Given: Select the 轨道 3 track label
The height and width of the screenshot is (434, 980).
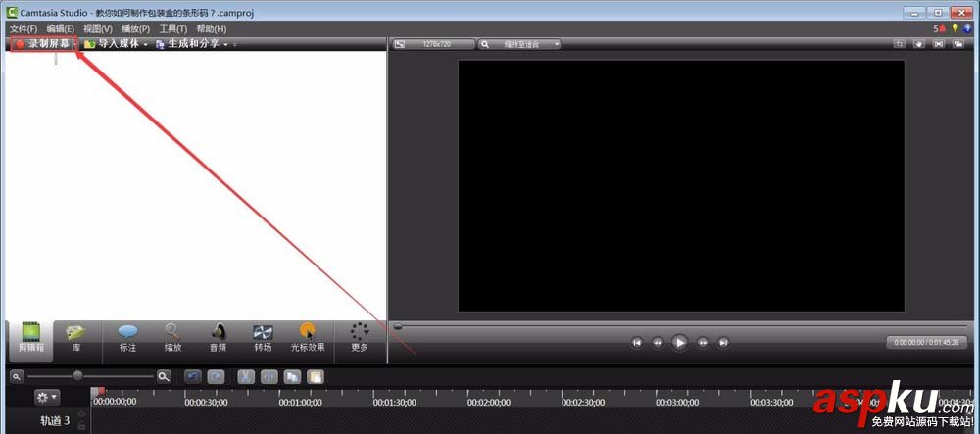Looking at the screenshot, I should (x=55, y=421).
